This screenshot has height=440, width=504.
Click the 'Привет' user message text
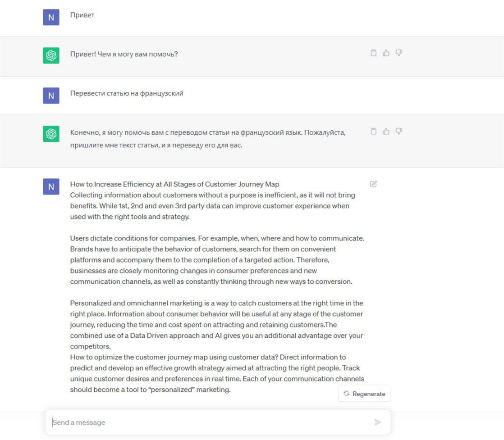[82, 15]
